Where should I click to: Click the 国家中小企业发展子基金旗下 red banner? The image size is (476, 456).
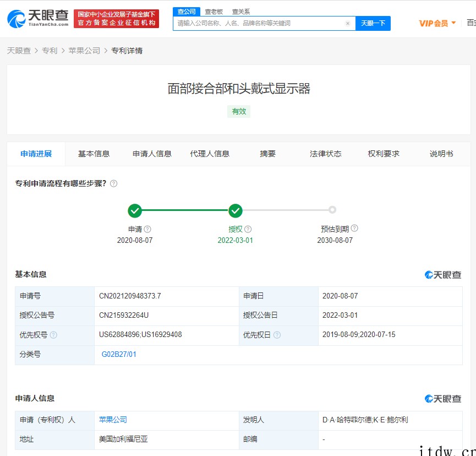(x=116, y=19)
